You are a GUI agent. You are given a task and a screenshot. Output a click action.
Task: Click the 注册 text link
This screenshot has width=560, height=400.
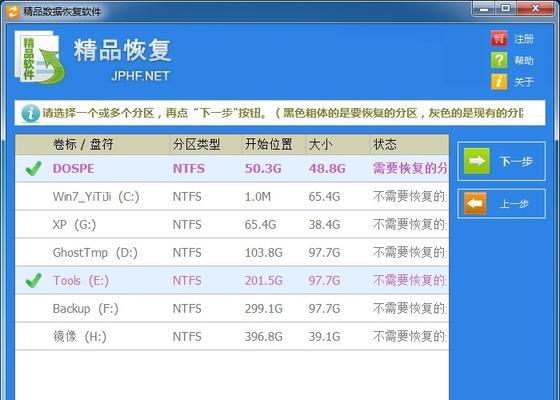coord(524,39)
